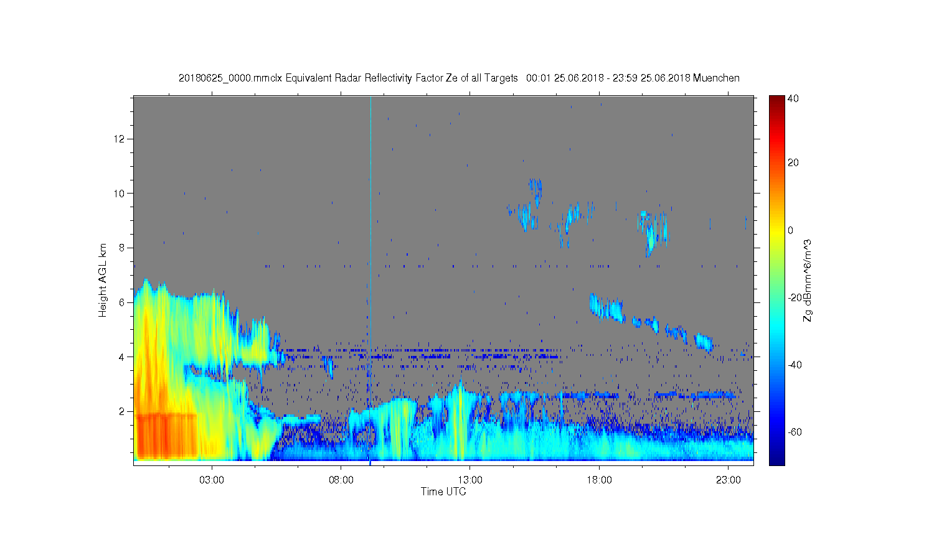Select the colorbar tick label -40
This screenshot has width=934, height=560.
[x=795, y=365]
